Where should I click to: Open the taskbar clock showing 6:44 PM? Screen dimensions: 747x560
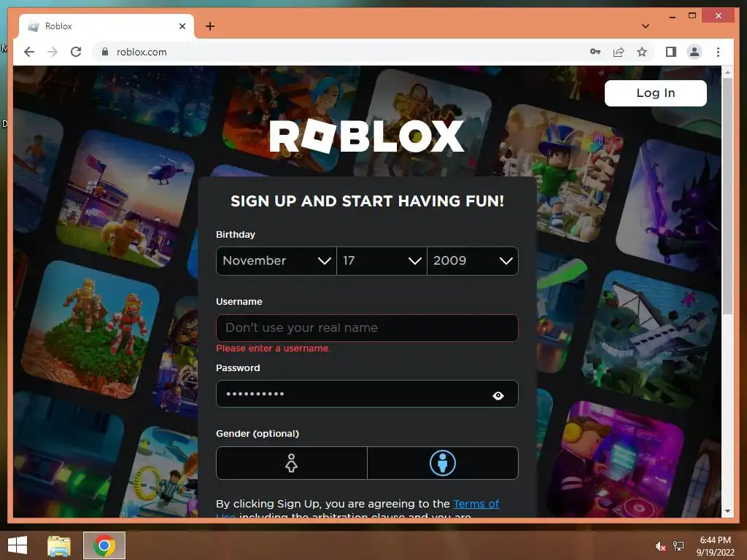pos(715,546)
